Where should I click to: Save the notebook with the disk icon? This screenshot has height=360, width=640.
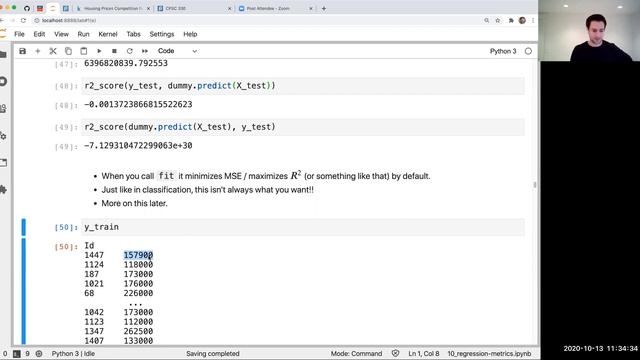point(22,51)
